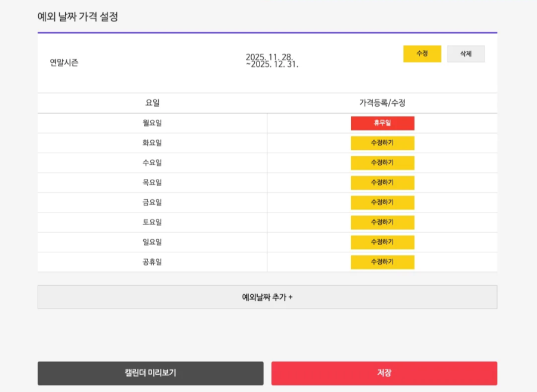
Task: Edit the 수요일 price via 수정하기
Action: click(382, 163)
